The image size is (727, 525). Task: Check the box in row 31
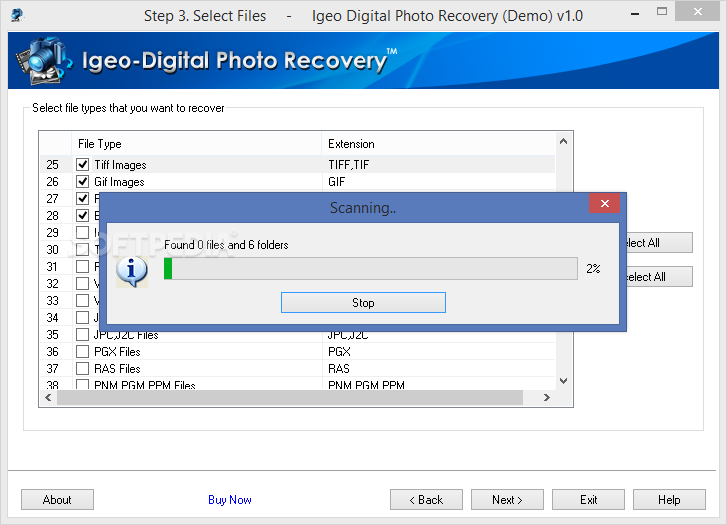[x=83, y=267]
